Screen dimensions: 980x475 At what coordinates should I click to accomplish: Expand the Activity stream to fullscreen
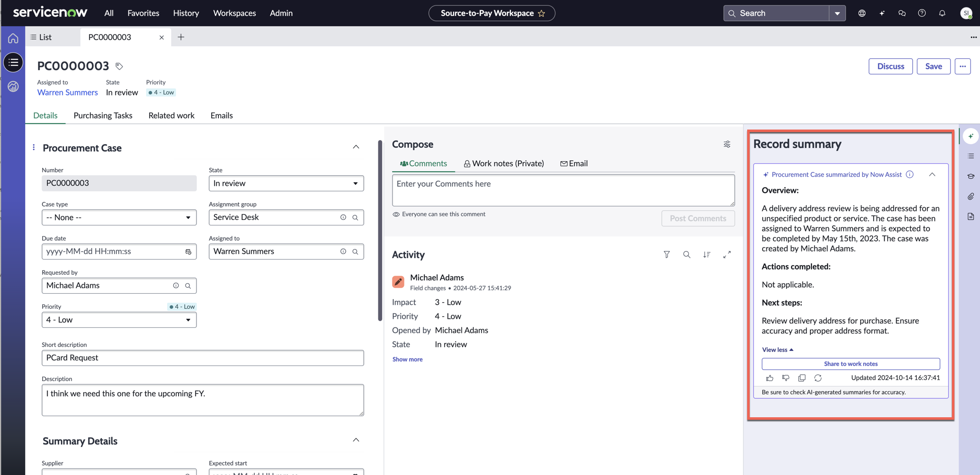pos(727,255)
